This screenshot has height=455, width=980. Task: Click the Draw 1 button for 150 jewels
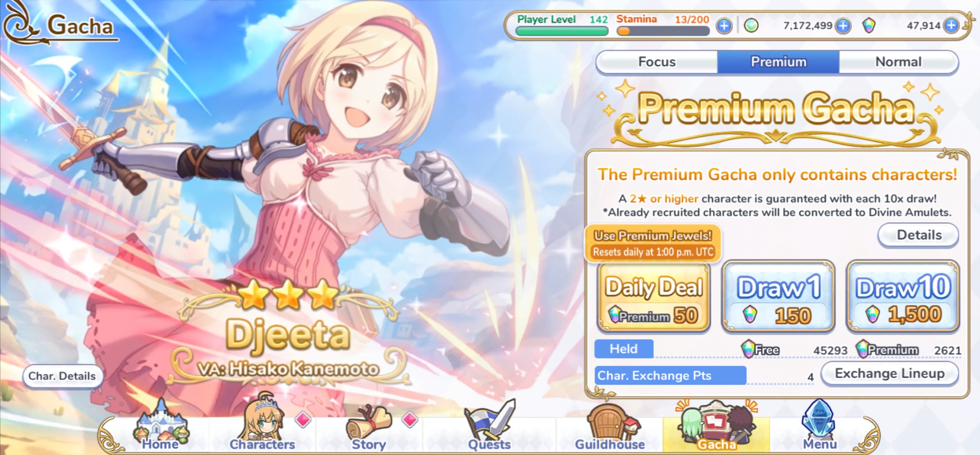778,297
